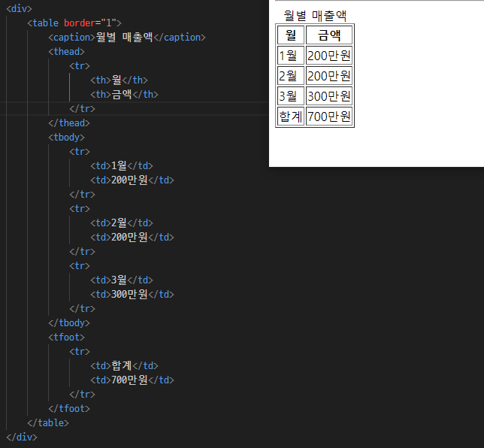
Task: Click the <td>합계</td> code line
Action: pyautogui.click(x=125, y=365)
